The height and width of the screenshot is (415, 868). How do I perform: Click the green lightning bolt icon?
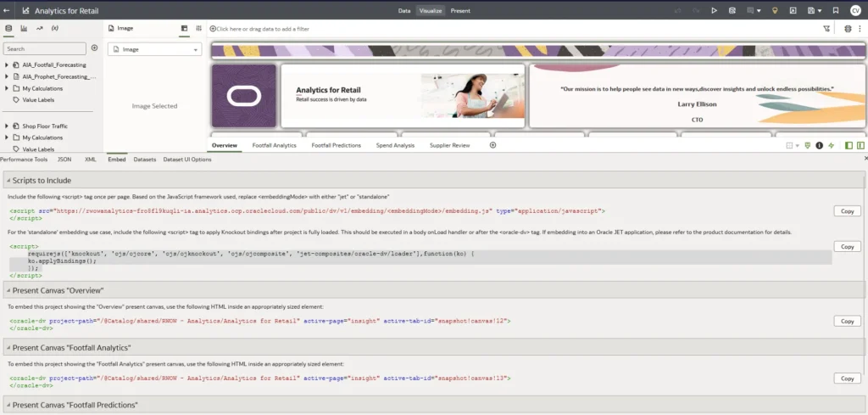[831, 146]
